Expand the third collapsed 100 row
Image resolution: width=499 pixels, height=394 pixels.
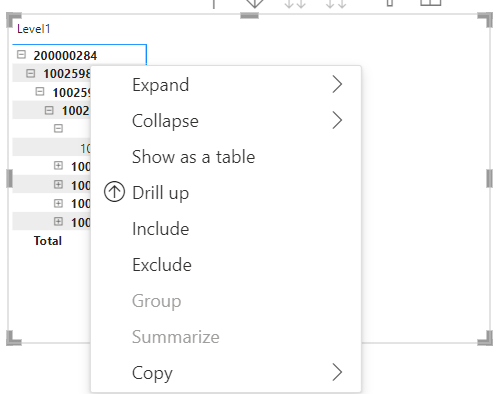point(58,203)
